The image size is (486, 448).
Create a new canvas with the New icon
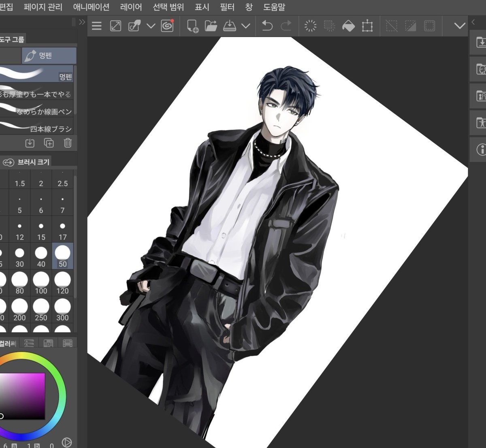click(193, 26)
